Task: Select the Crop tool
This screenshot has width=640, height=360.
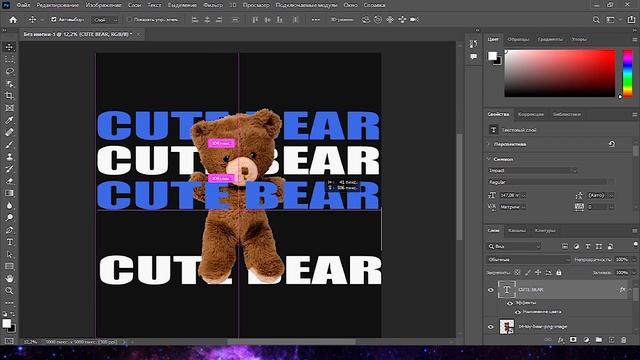Action: click(9, 96)
